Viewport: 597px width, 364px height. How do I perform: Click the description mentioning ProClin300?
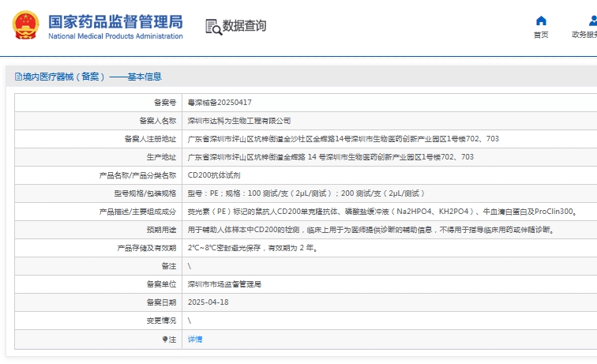coord(382,212)
